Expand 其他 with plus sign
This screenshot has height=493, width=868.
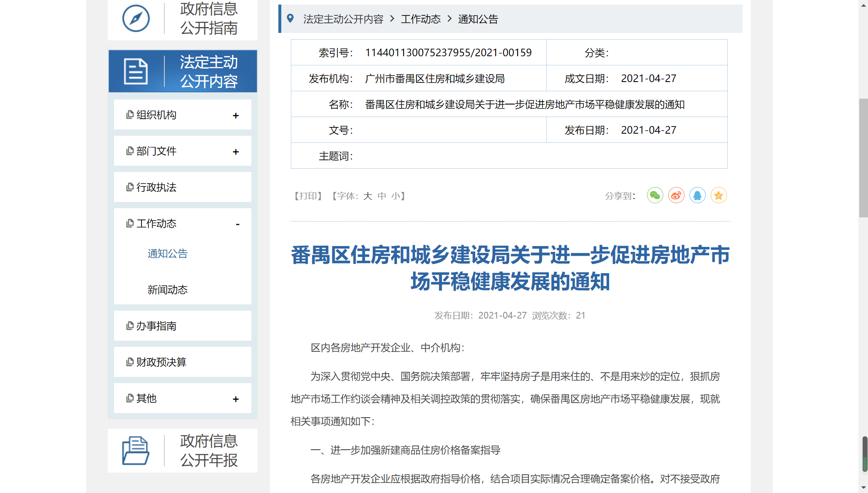coord(236,399)
